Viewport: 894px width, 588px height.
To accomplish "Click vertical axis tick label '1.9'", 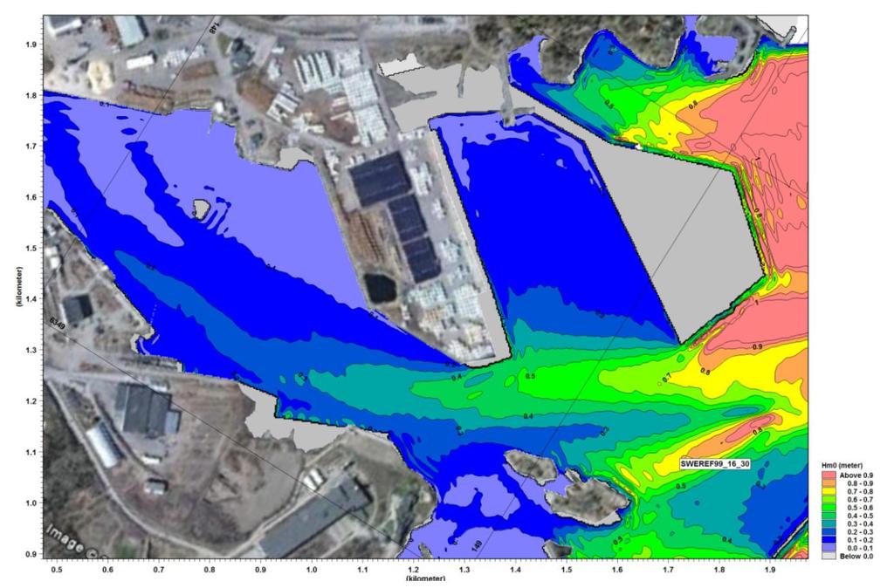I will click(31, 44).
